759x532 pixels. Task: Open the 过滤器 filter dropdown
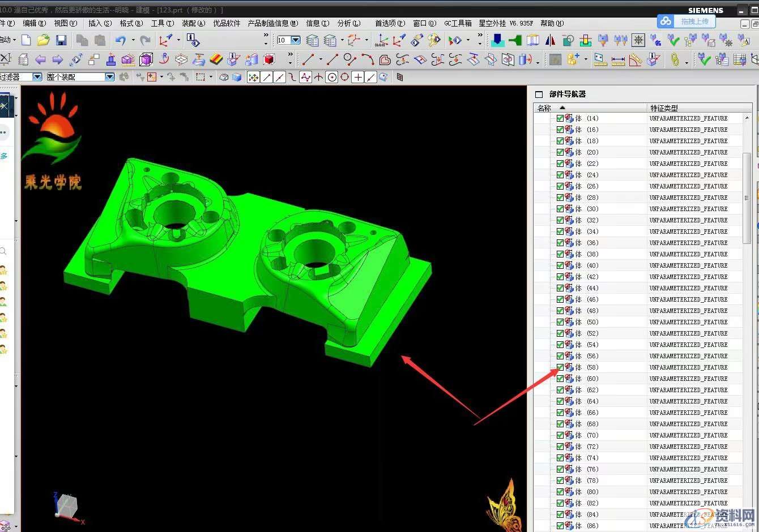click(x=37, y=77)
